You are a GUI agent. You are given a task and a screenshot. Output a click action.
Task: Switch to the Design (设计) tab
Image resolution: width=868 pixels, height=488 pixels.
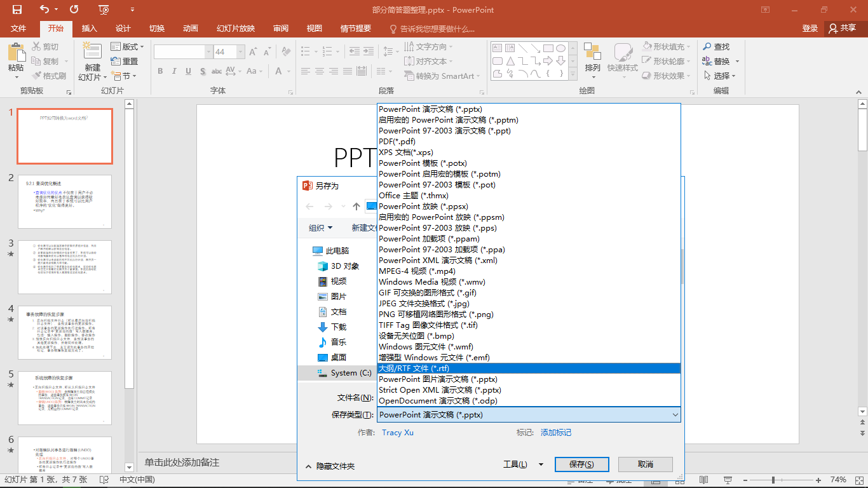pyautogui.click(x=123, y=29)
